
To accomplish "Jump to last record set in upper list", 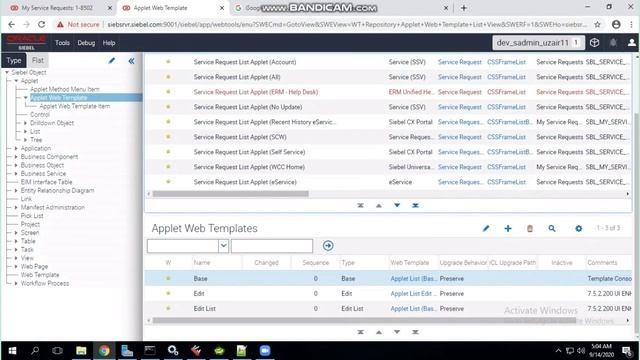I will (x=416, y=205).
